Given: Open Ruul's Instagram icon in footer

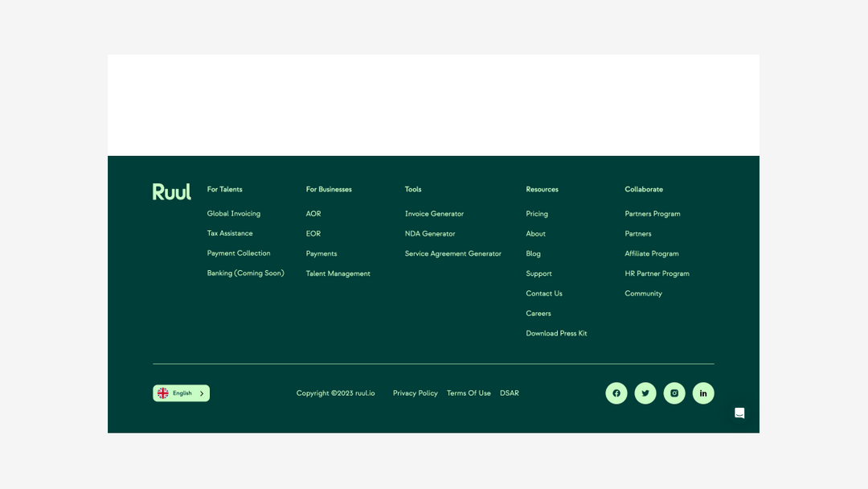Looking at the screenshot, I should tap(674, 393).
